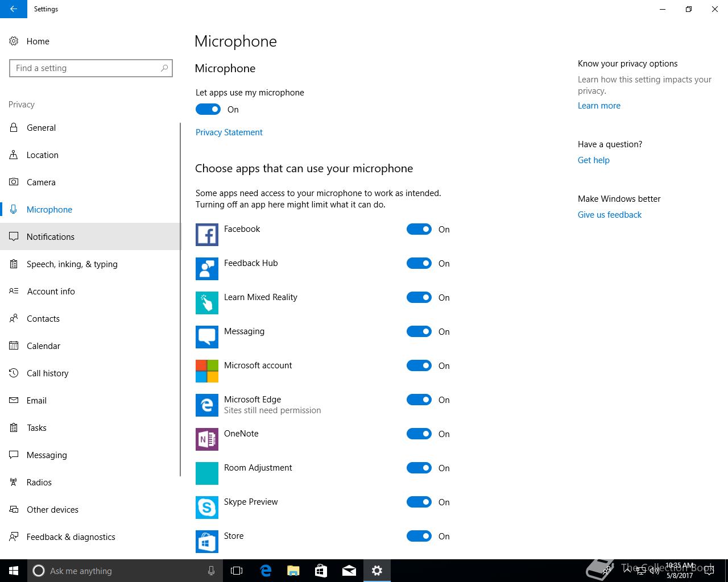Select Microphone in the Privacy sidebar
The width and height of the screenshot is (728, 582).
[90, 209]
